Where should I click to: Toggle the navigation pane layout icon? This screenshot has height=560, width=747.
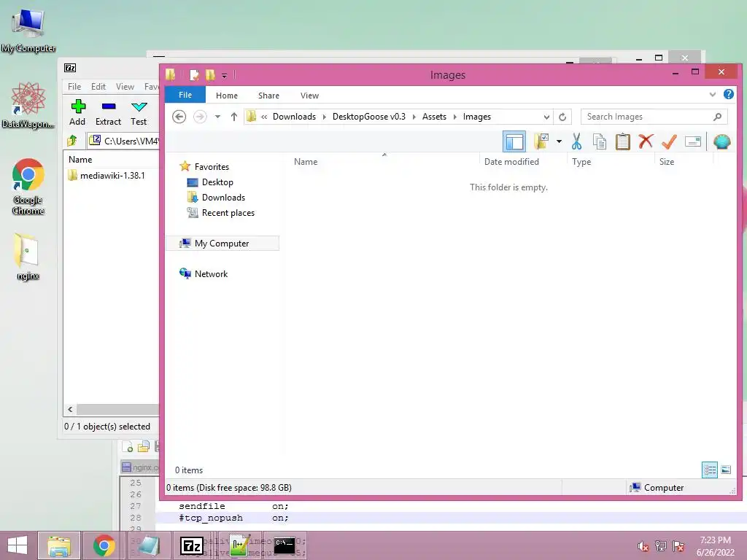tap(514, 141)
